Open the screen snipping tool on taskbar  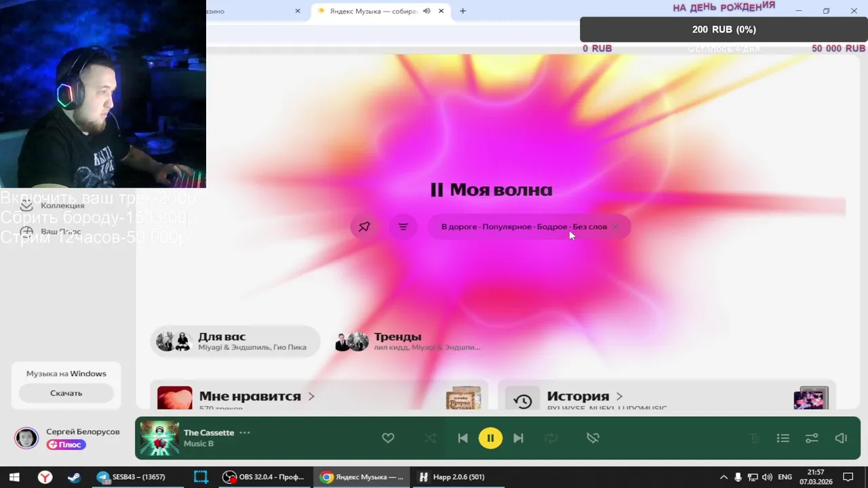pyautogui.click(x=200, y=477)
